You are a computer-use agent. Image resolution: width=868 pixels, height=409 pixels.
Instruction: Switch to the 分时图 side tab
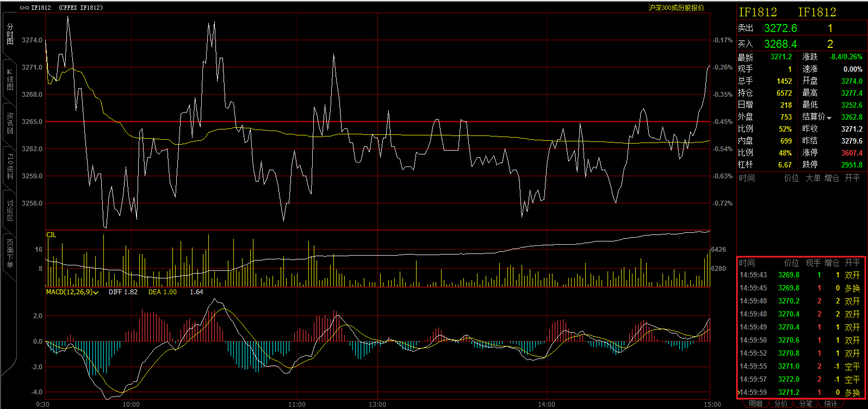coord(10,34)
